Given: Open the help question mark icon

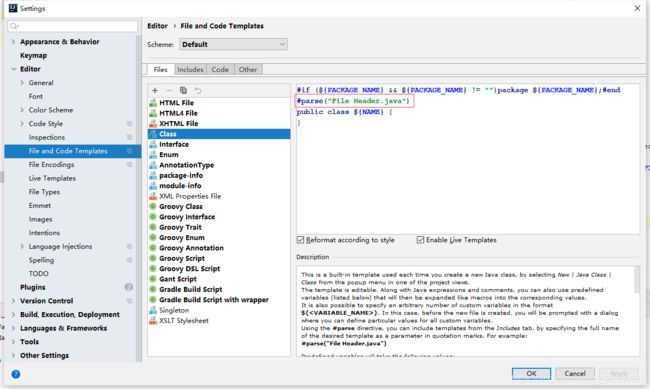Looking at the screenshot, I should coord(16,374).
